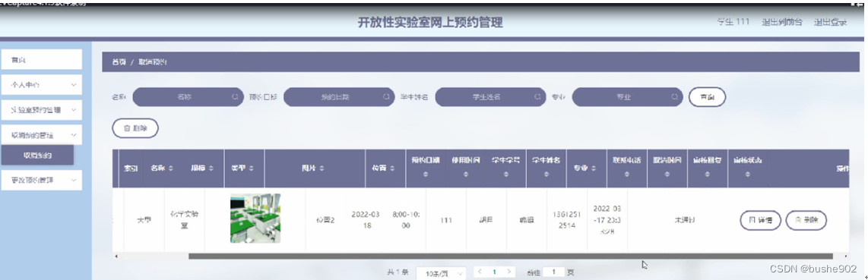The width and height of the screenshot is (868, 280).
Task: Click the phone cell "13612512514"
Action: coord(567,219)
